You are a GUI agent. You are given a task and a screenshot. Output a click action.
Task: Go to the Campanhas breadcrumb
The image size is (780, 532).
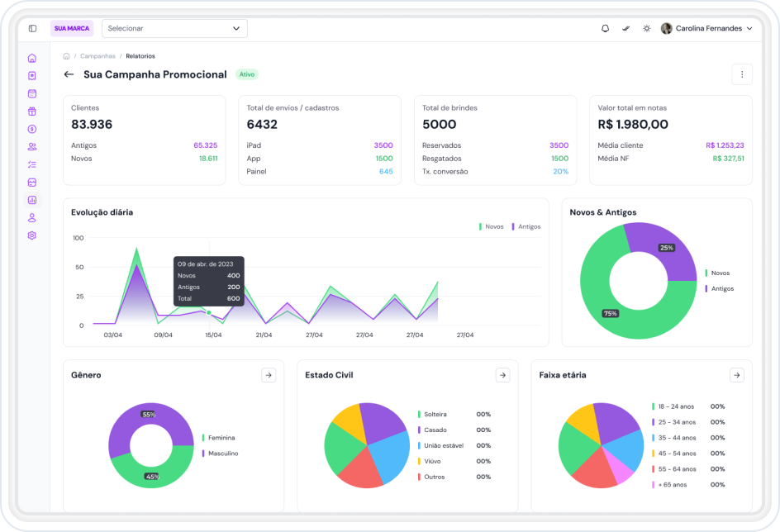(97, 56)
